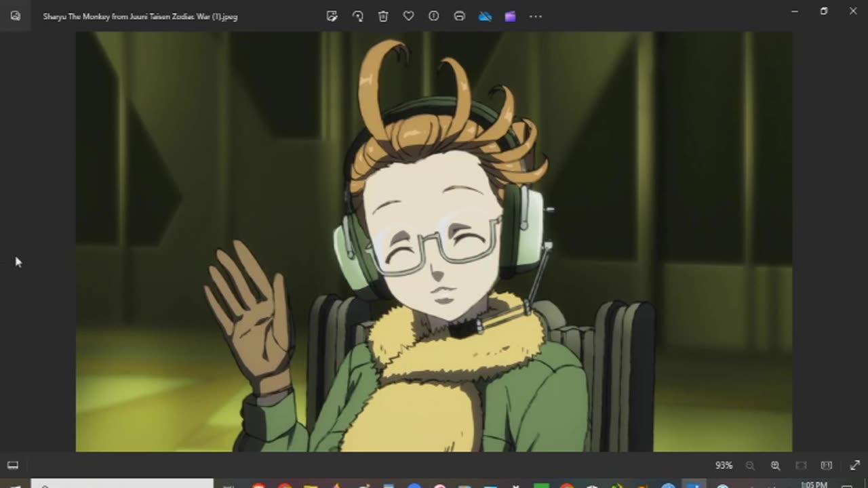Close the Photos window
The image size is (868, 488).
[853, 11]
